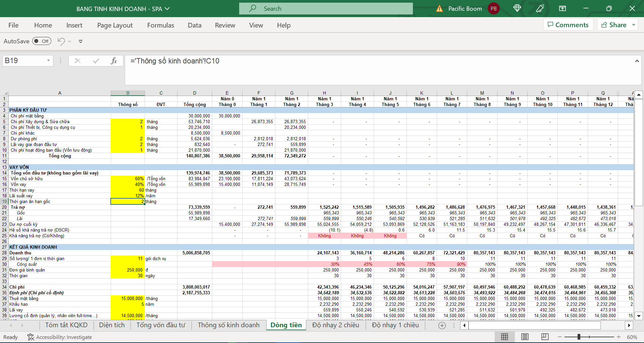The image size is (644, 343).
Task: Expand the Name Box dropdown
Action: (48, 61)
